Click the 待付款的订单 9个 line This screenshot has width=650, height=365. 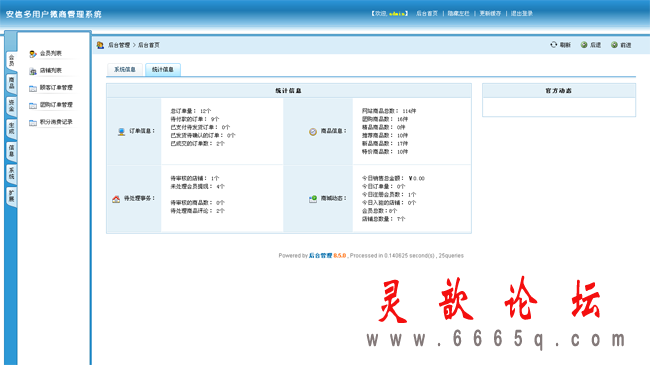tap(195, 119)
